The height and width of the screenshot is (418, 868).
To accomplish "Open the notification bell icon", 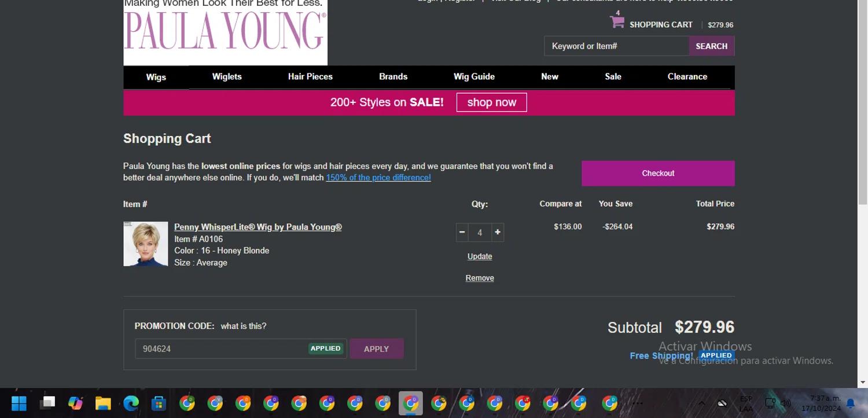I will (850, 404).
